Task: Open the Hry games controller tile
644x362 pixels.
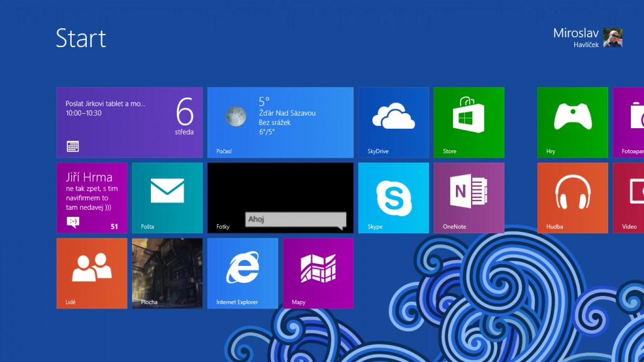Action: (572, 123)
